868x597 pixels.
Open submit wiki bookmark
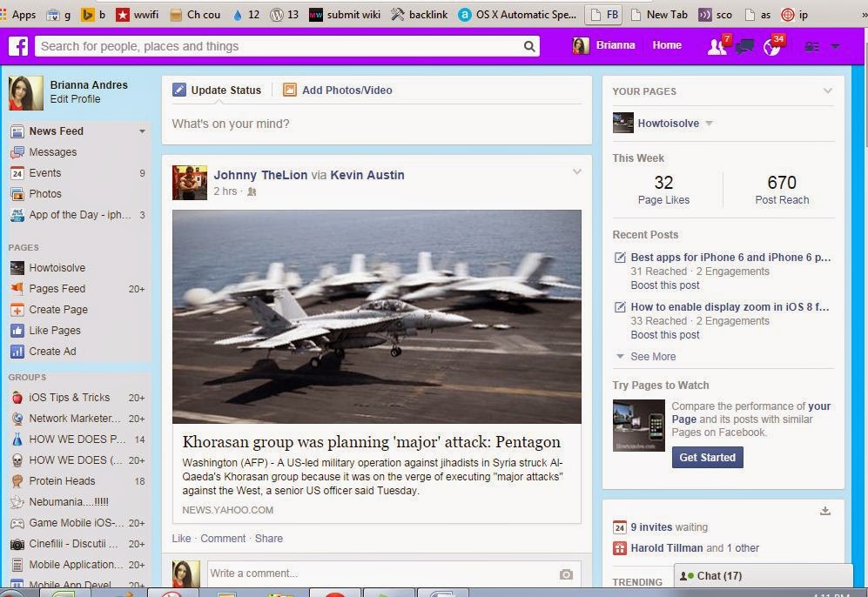pos(345,15)
